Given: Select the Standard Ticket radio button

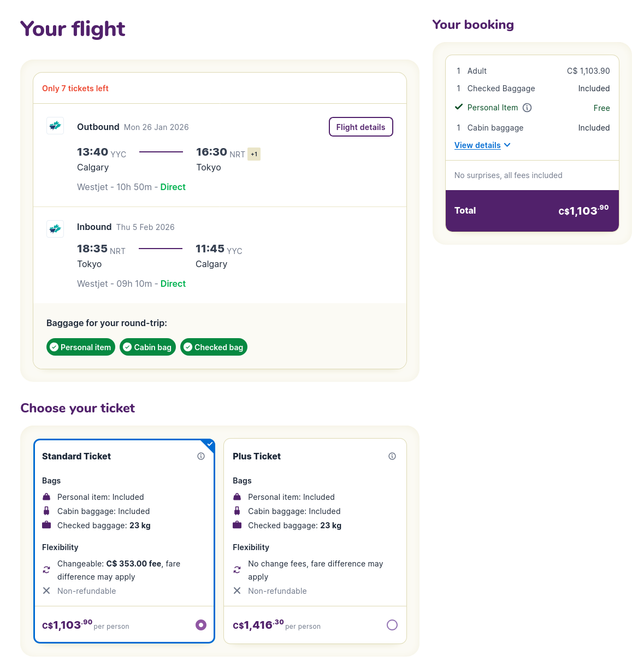Looking at the screenshot, I should point(201,624).
